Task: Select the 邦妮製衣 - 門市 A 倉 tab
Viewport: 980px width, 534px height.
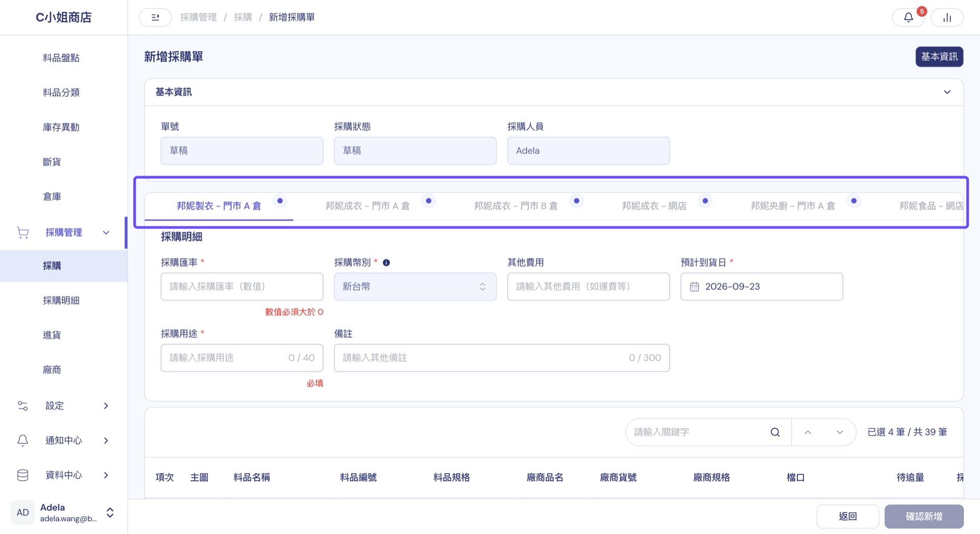Action: [x=219, y=206]
